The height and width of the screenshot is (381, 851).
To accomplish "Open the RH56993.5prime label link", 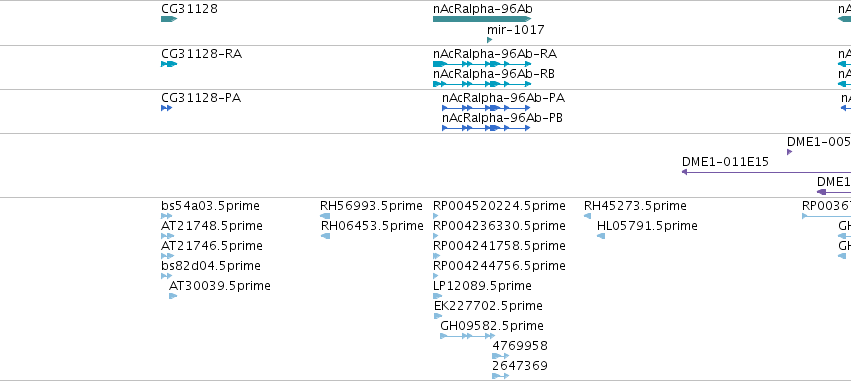I will point(371,206).
